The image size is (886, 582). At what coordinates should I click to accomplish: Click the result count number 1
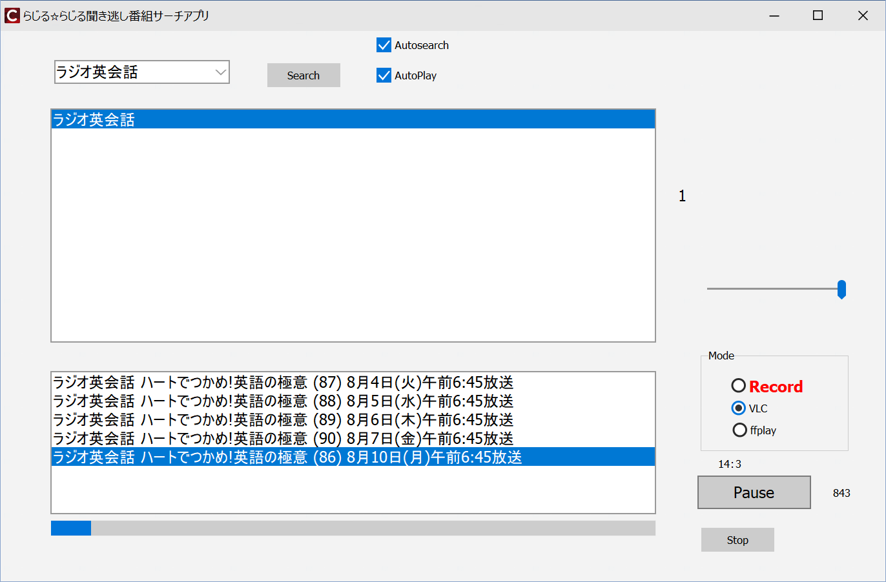tap(682, 196)
